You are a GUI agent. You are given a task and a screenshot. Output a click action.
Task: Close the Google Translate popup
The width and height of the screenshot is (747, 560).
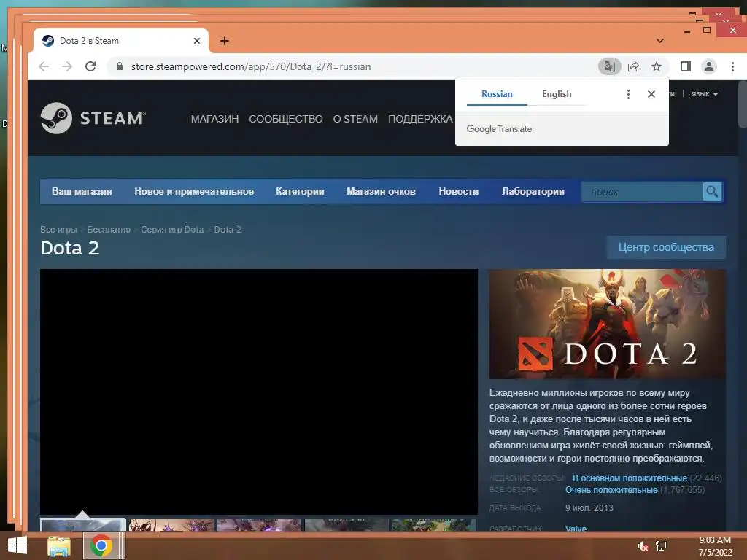(651, 94)
